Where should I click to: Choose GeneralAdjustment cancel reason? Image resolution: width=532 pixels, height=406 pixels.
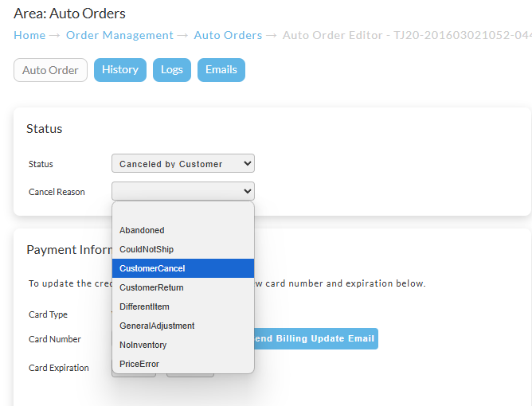point(183,326)
